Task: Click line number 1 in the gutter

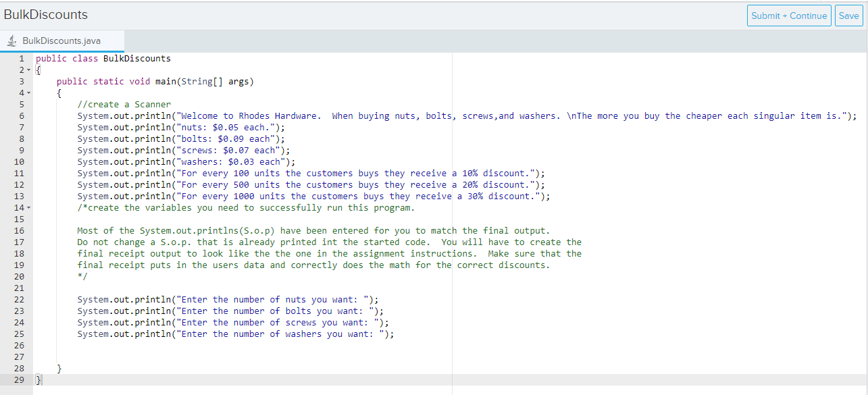Action: (22, 58)
